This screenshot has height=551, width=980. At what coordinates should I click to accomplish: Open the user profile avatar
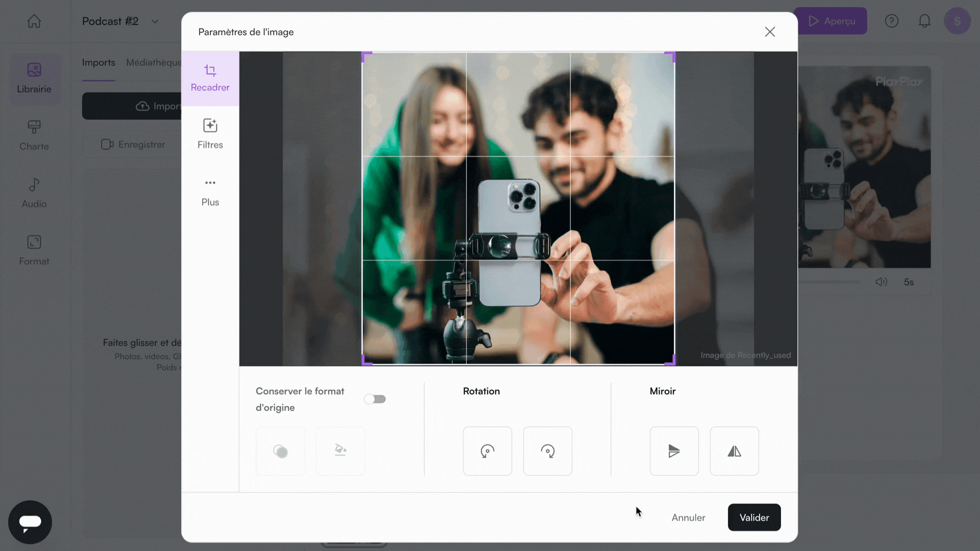click(x=957, y=21)
